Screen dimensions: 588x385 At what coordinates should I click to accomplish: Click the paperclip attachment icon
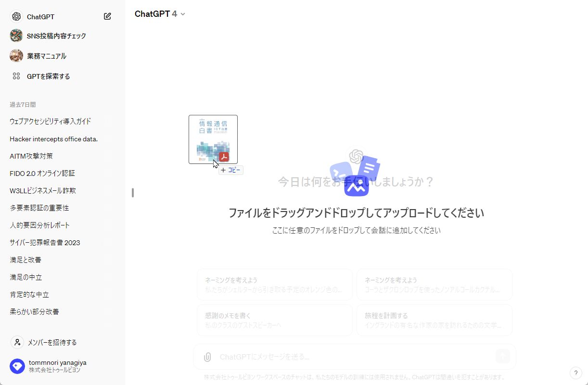coord(207,357)
